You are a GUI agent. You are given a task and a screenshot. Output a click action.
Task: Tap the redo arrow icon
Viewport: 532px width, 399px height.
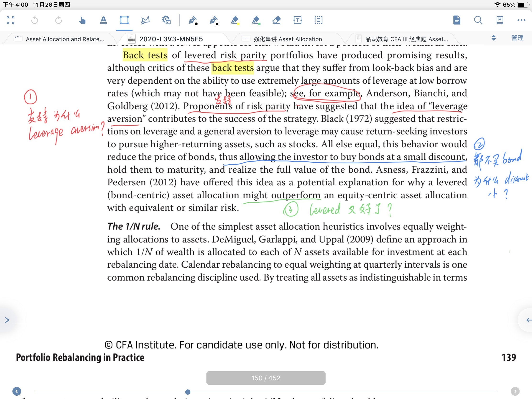[58, 20]
